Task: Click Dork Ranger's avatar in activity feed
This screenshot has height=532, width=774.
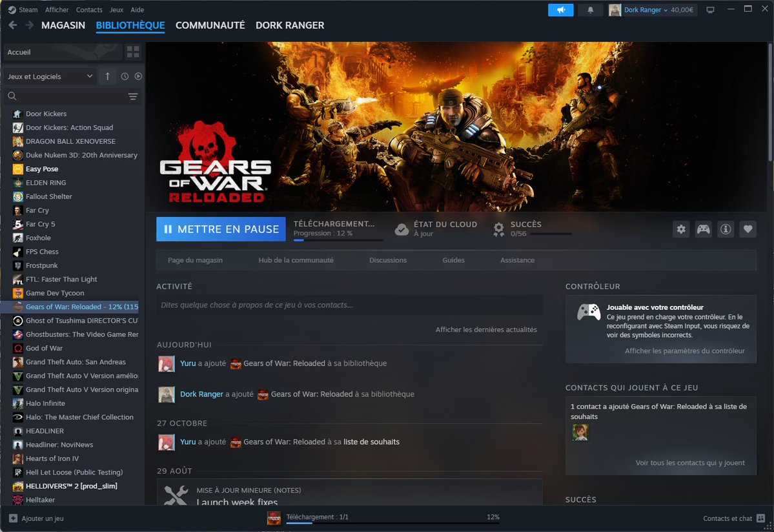Action: (x=167, y=394)
